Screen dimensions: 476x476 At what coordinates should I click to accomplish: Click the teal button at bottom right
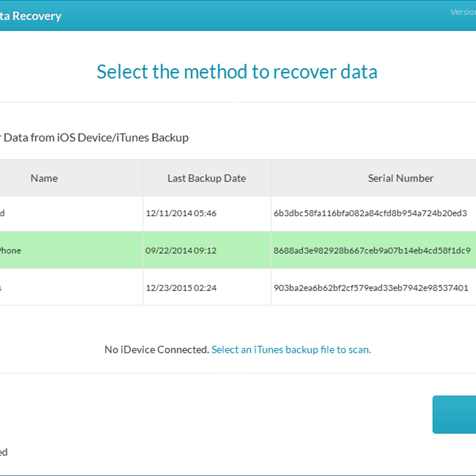pos(454,414)
